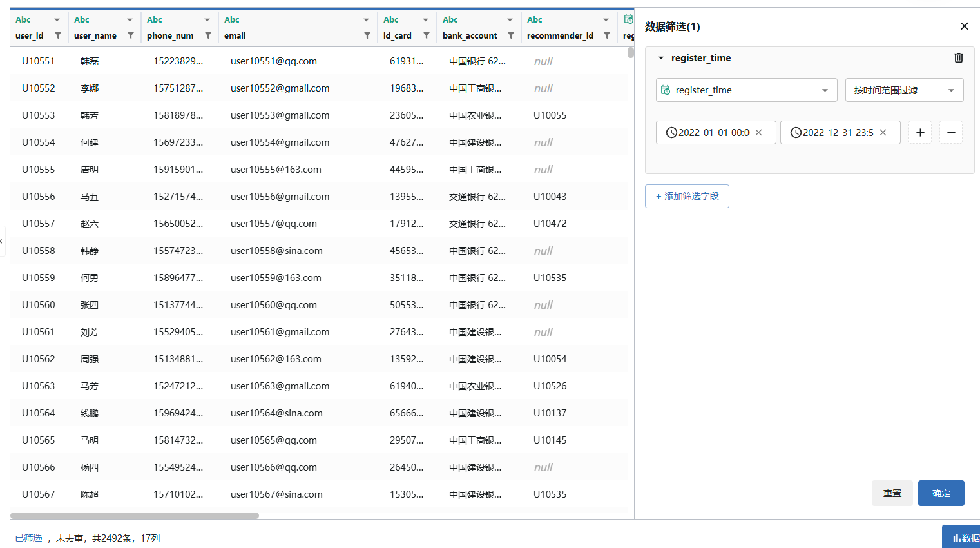Clear the end time 2022-12-31 value

tap(883, 132)
